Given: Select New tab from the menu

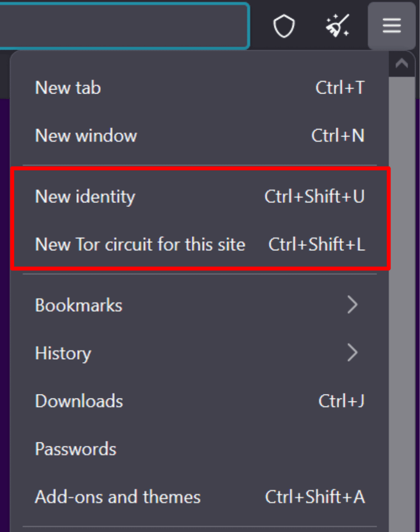Looking at the screenshot, I should [x=68, y=88].
